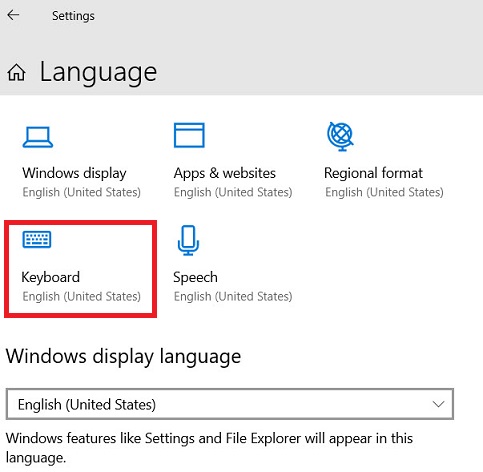Click English (United States) under Speech
The width and height of the screenshot is (483, 472).
(x=233, y=296)
